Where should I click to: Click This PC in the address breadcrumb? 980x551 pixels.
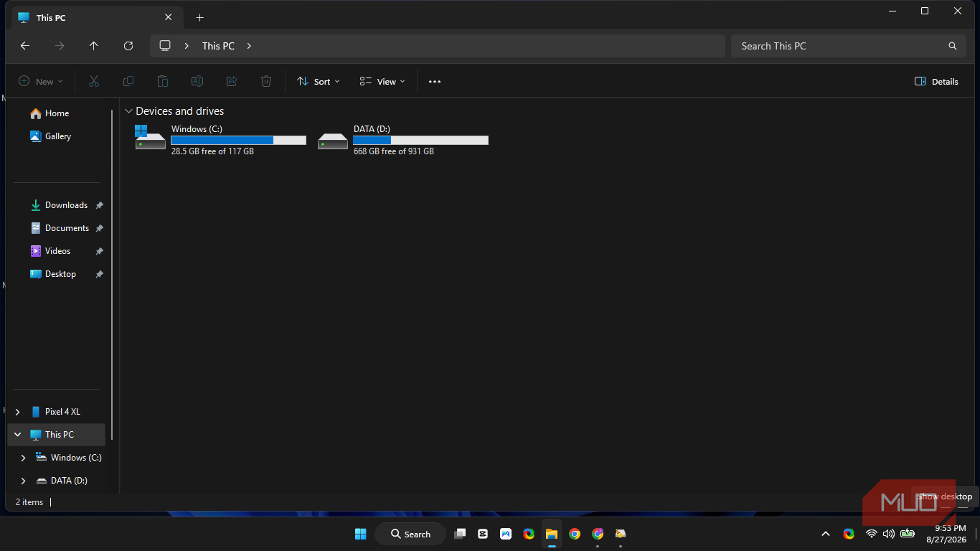(218, 46)
